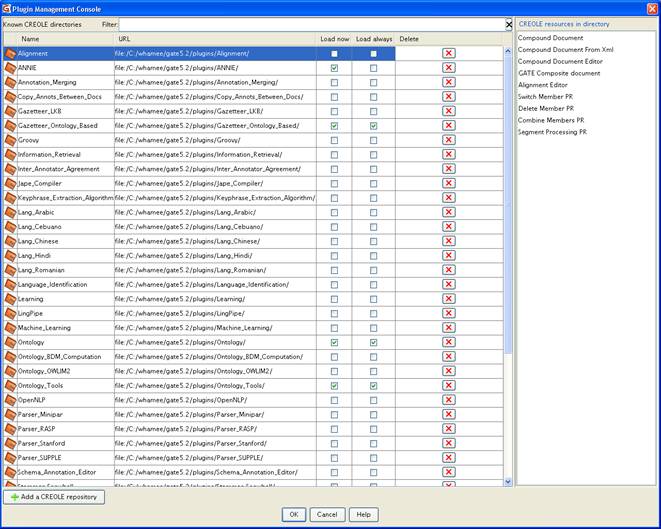The image size is (661, 529).
Task: Select 'GATE Composite document' entry
Action: click(x=559, y=73)
